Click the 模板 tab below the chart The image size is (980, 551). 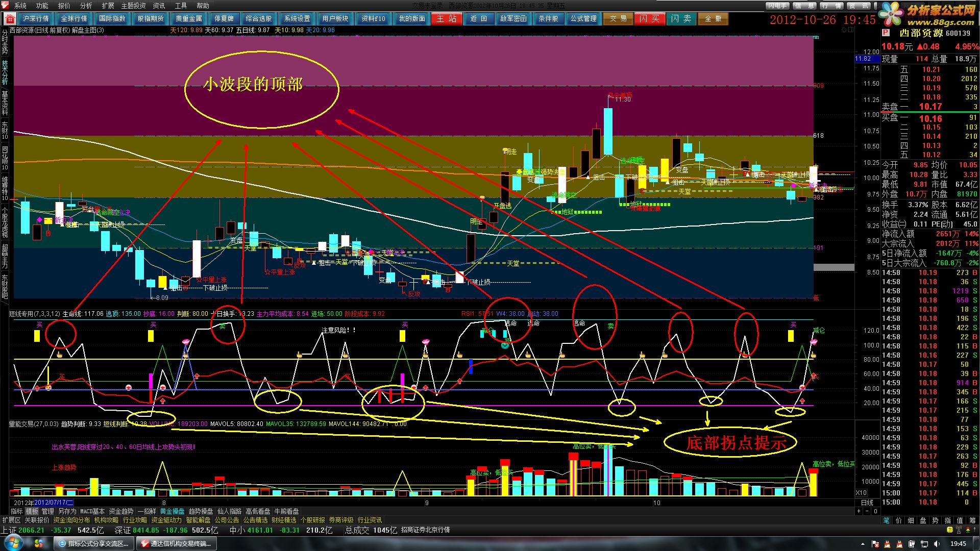click(x=32, y=511)
